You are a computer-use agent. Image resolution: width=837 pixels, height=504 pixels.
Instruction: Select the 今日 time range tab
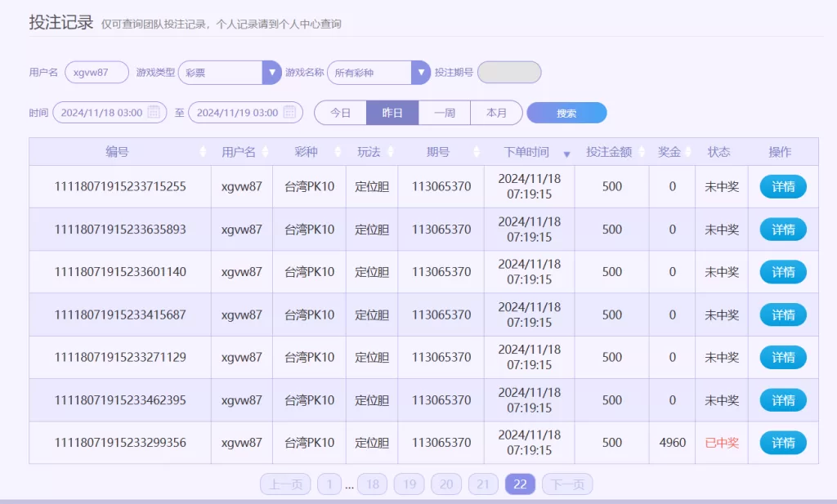click(x=341, y=113)
